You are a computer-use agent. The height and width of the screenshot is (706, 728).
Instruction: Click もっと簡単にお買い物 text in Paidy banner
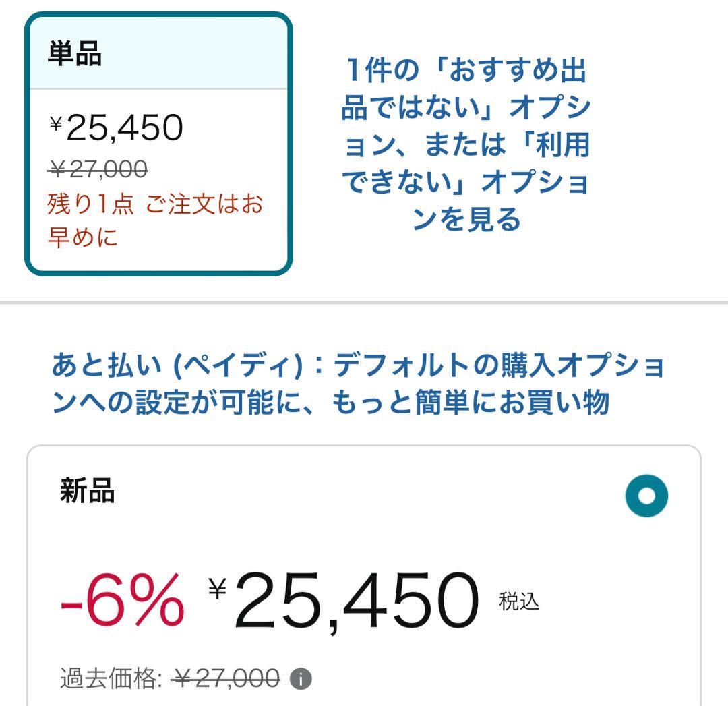click(x=470, y=402)
